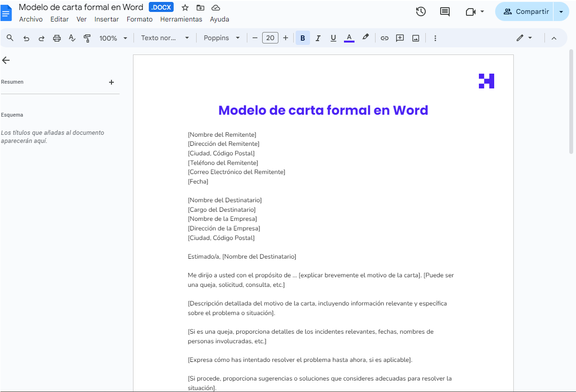The width and height of the screenshot is (576, 392).
Task: Click the undo arrow icon
Action: [x=26, y=38]
